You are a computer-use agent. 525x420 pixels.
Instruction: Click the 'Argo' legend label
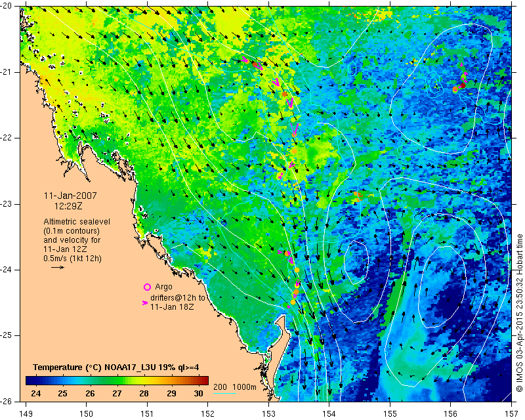pos(163,287)
